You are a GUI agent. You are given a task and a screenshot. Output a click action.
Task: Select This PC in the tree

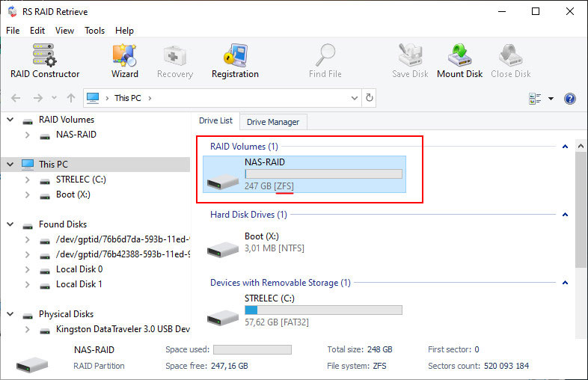(x=53, y=165)
